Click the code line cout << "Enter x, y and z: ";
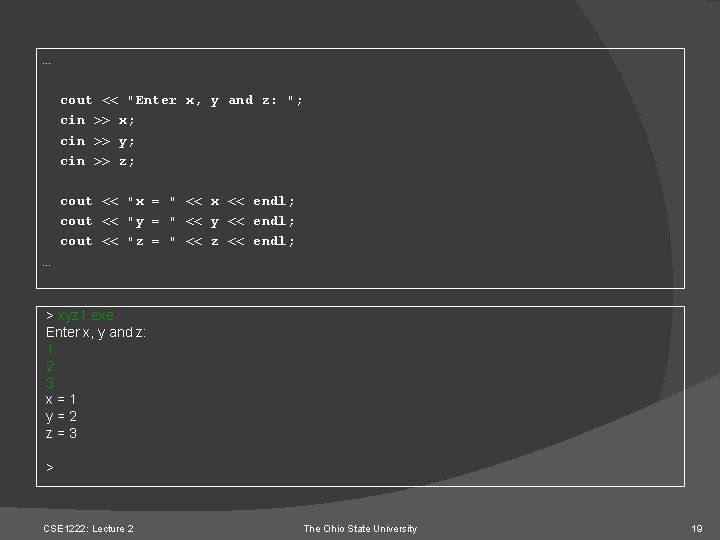The height and width of the screenshot is (540, 720). [181, 101]
